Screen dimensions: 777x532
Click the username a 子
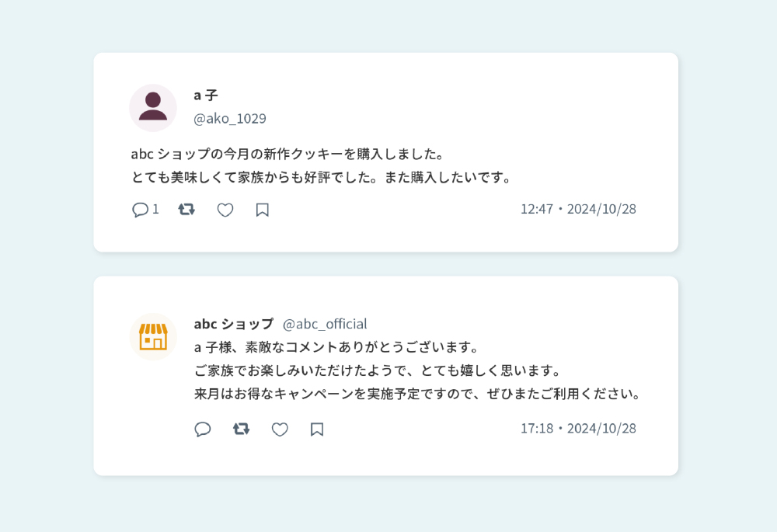tap(206, 95)
